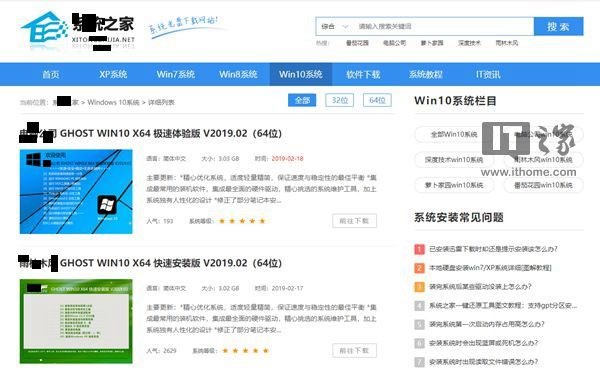The width and height of the screenshot is (600, 374).
Task: Open the 综合 search category dropdown
Action: coord(334,26)
